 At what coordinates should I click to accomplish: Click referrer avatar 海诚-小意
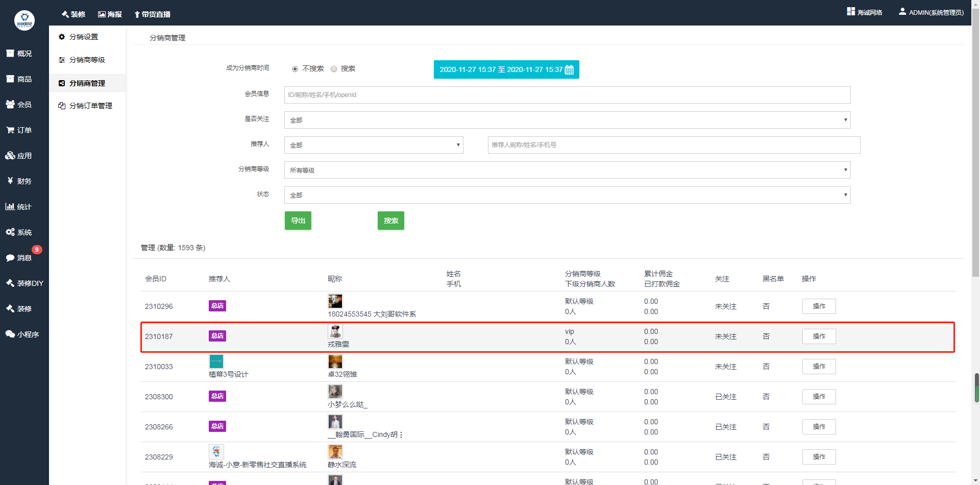tap(216, 452)
